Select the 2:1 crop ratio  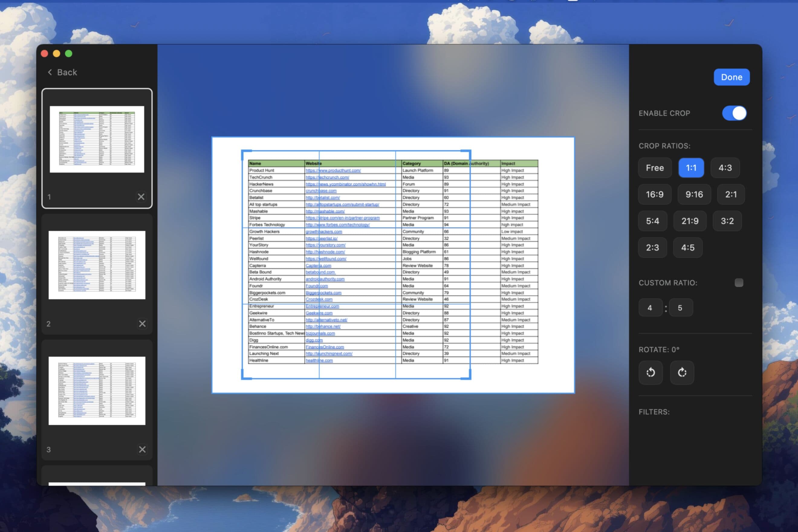click(x=731, y=194)
